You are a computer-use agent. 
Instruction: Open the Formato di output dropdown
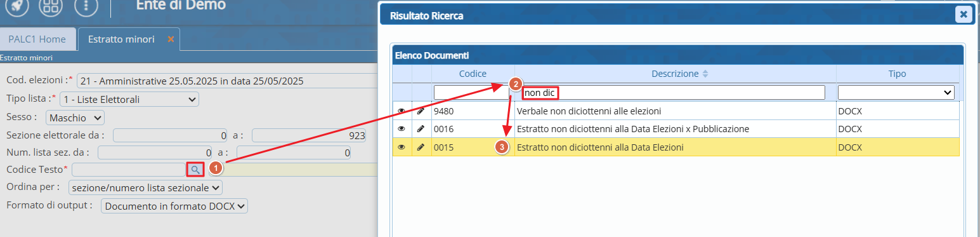click(x=174, y=206)
